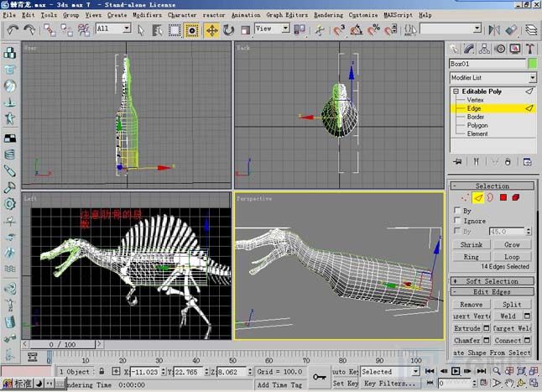Open the Motion command panel tab
This screenshot has width=542, height=392.
coord(500,49)
